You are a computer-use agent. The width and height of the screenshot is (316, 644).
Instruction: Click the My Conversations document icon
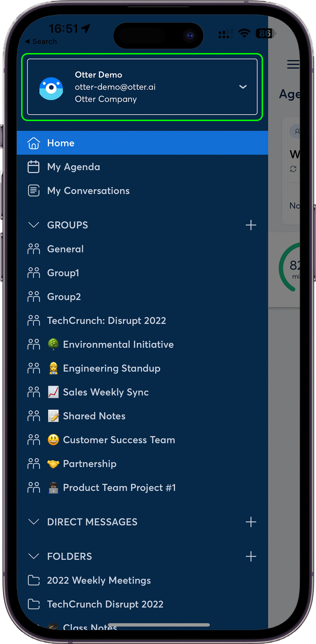point(34,191)
